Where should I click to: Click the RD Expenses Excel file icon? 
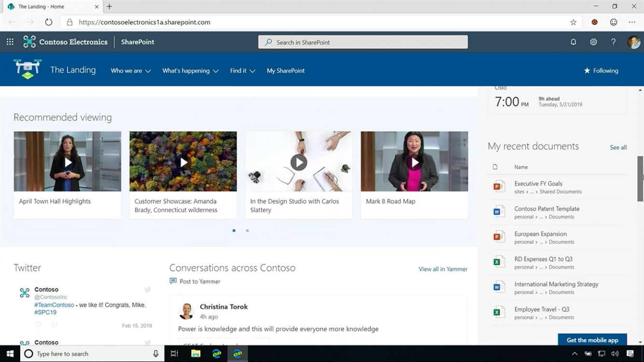pos(499,262)
